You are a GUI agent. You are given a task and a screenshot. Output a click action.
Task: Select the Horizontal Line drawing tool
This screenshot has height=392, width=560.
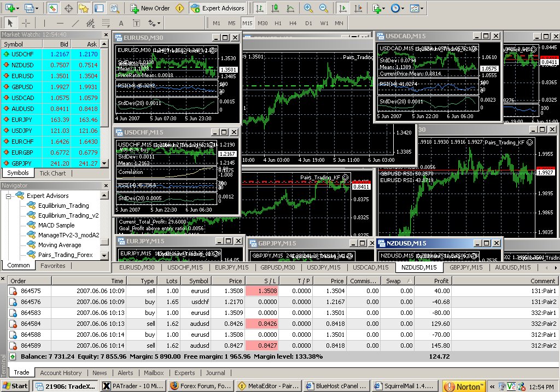tap(60, 23)
